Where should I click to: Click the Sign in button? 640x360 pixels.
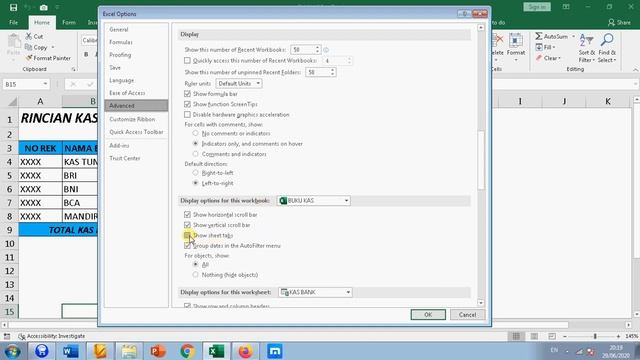(x=537, y=7)
